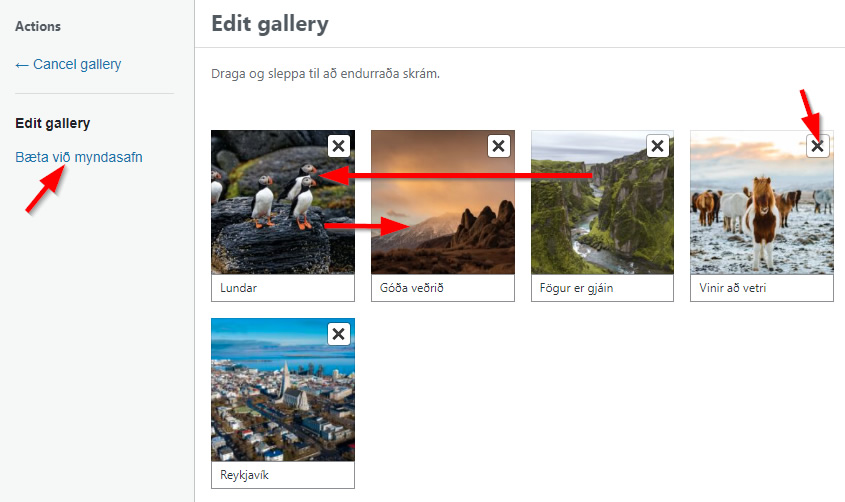Focus the Fögur er gjáin caption
The image size is (845, 502).
pos(602,288)
